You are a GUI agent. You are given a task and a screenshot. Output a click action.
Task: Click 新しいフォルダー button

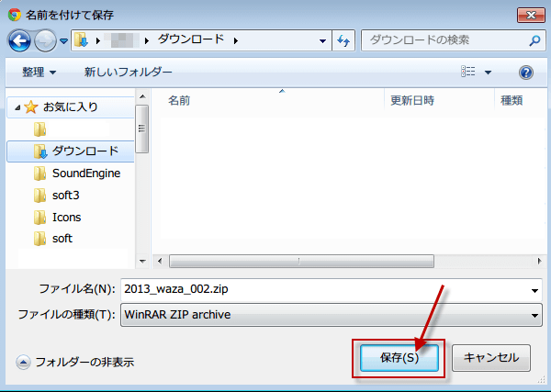128,72
